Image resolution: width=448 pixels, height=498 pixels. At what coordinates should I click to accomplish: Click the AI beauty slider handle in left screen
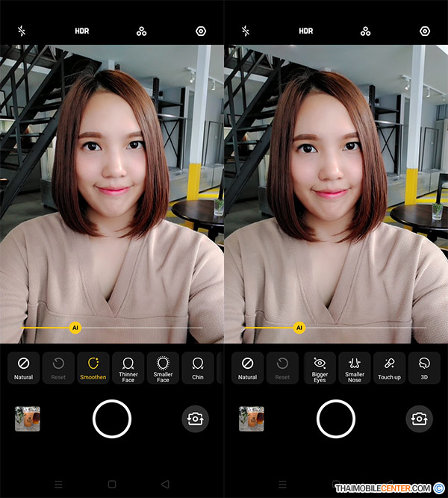click(x=75, y=327)
